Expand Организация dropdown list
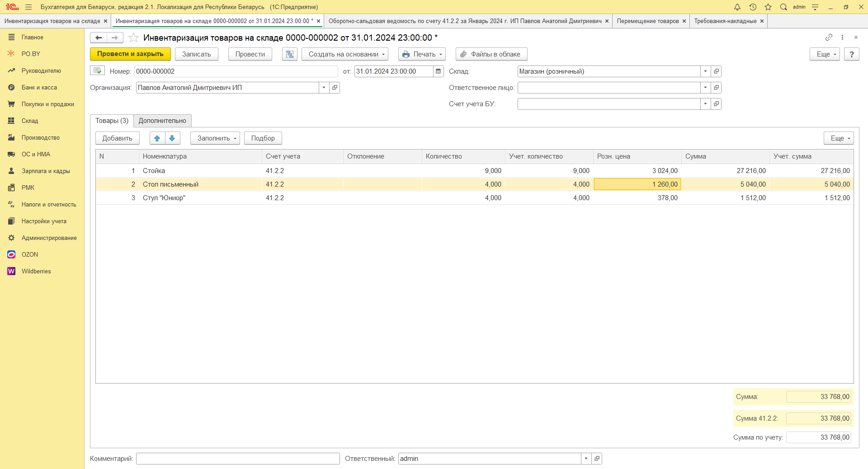This screenshot has width=868, height=469. tap(324, 88)
